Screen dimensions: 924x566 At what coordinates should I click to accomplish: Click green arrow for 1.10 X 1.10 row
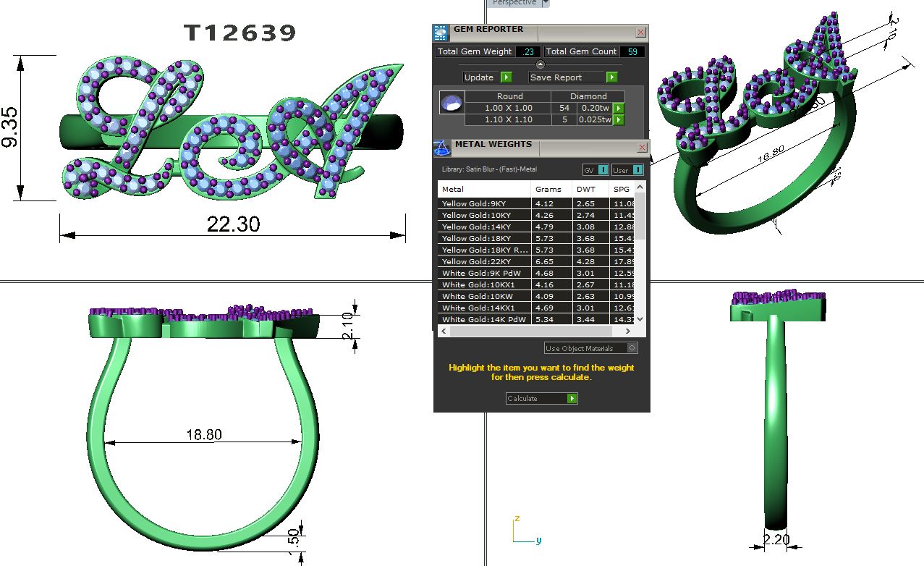coord(619,119)
